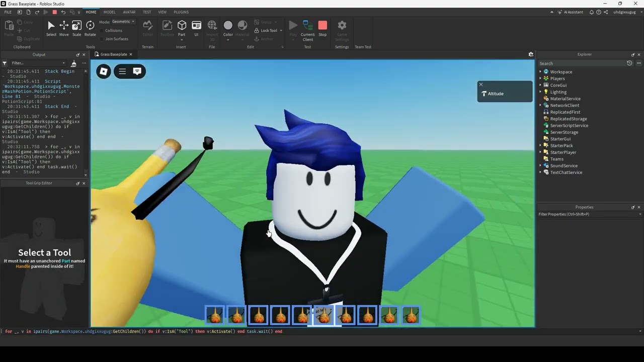The image size is (644, 362).
Task: Click the undo arrow in quick access bar
Action: coord(63,12)
